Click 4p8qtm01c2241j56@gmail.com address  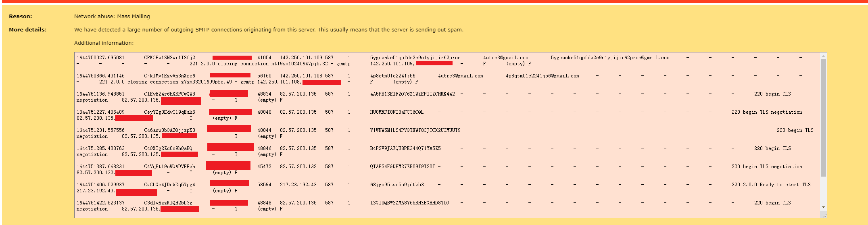pyautogui.click(x=542, y=76)
